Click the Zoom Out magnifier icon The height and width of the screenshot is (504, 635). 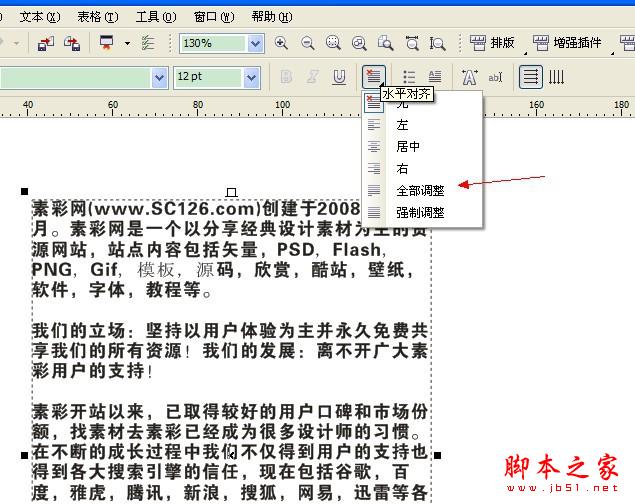307,43
